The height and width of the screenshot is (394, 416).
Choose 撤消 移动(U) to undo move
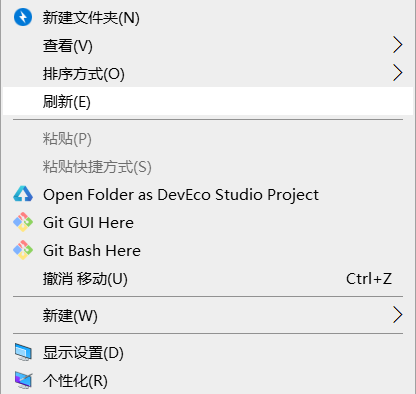click(208, 279)
